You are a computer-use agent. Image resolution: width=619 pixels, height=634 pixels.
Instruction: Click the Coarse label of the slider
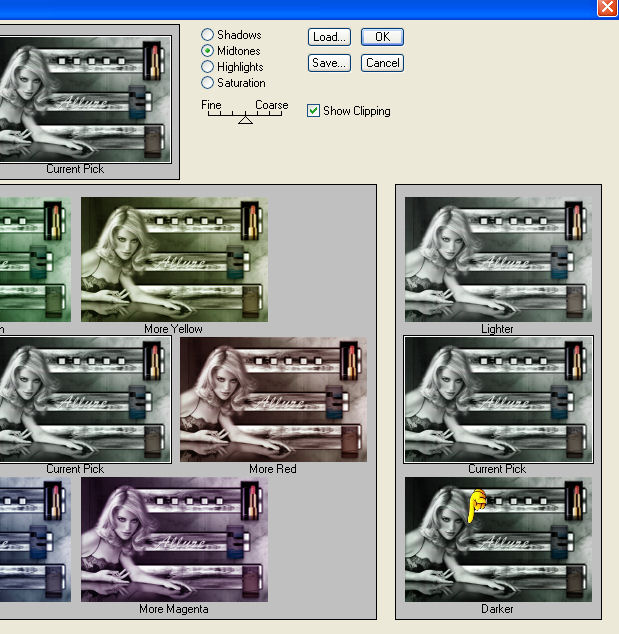click(x=272, y=105)
